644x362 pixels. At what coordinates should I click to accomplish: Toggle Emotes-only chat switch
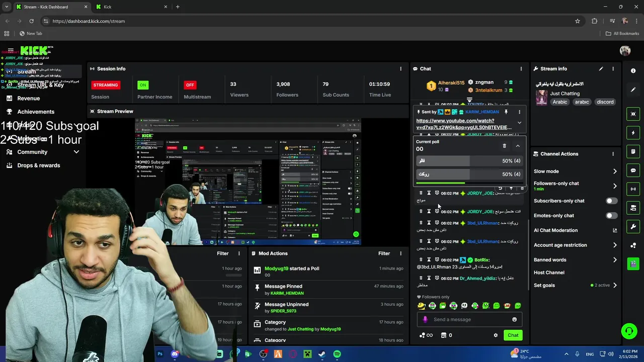(611, 216)
